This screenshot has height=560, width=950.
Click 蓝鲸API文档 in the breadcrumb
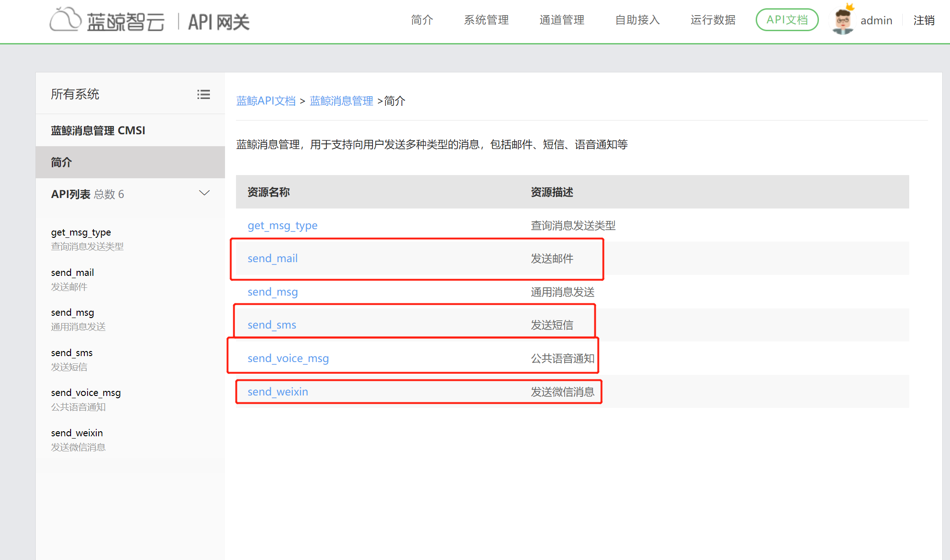coord(266,101)
